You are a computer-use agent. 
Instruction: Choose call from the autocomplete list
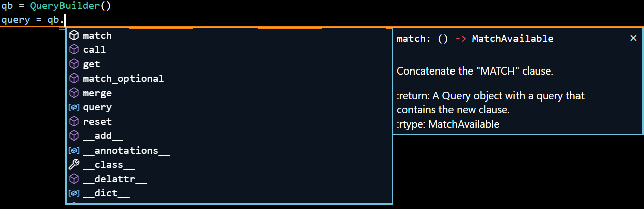(94, 50)
